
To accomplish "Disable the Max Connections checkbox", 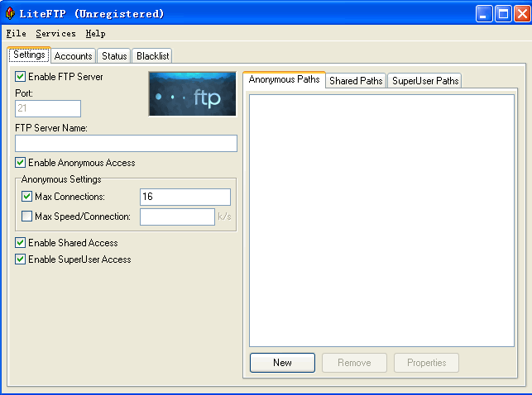I will pos(26,197).
